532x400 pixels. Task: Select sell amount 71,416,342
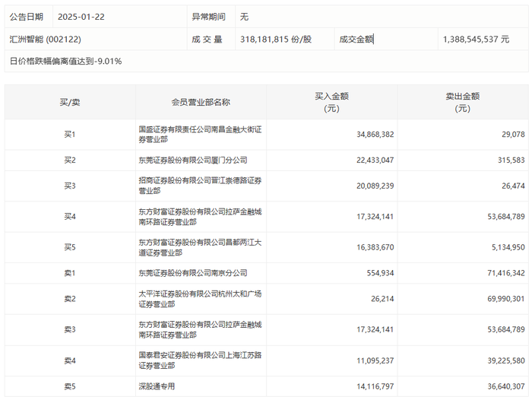[x=506, y=273]
